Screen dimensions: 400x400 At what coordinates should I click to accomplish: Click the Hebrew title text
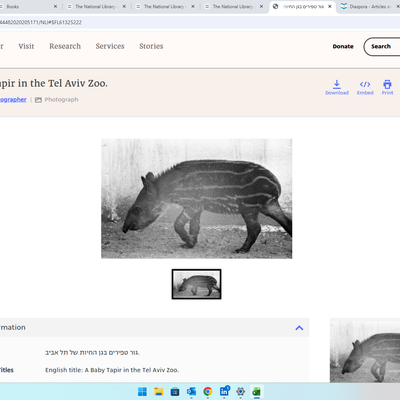[x=92, y=353]
